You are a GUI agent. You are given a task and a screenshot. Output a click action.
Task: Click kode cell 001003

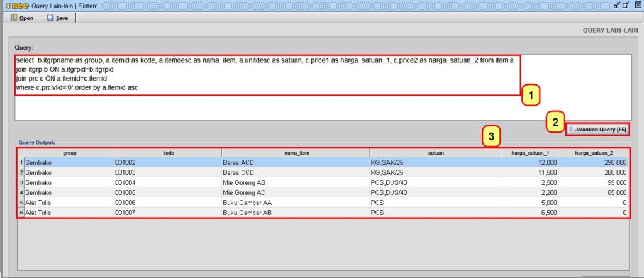(x=168, y=172)
